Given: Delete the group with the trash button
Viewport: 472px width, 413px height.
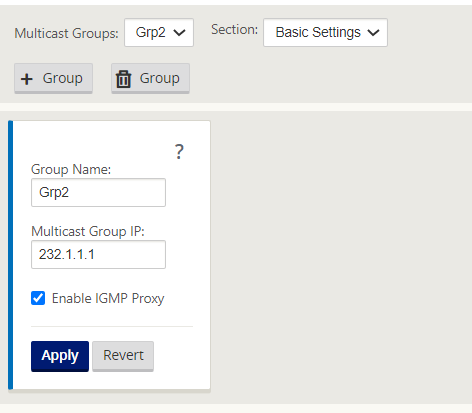Looking at the screenshot, I should 150,78.
